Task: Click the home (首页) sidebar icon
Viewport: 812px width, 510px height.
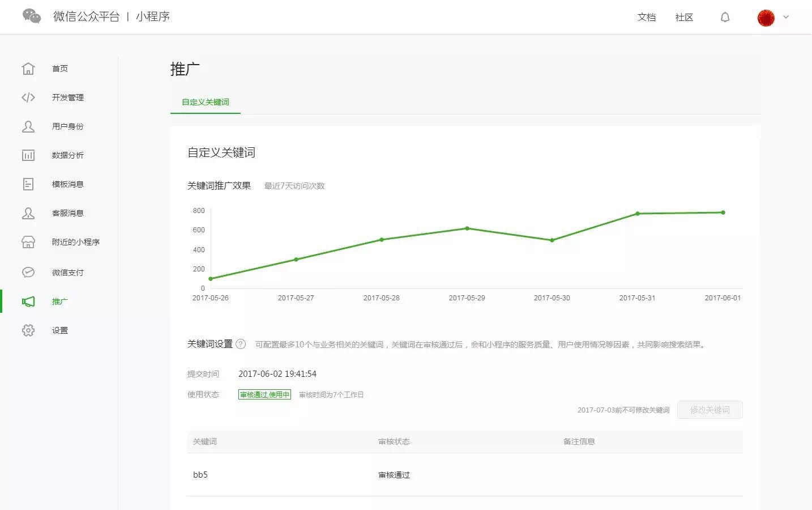Action: click(28, 69)
